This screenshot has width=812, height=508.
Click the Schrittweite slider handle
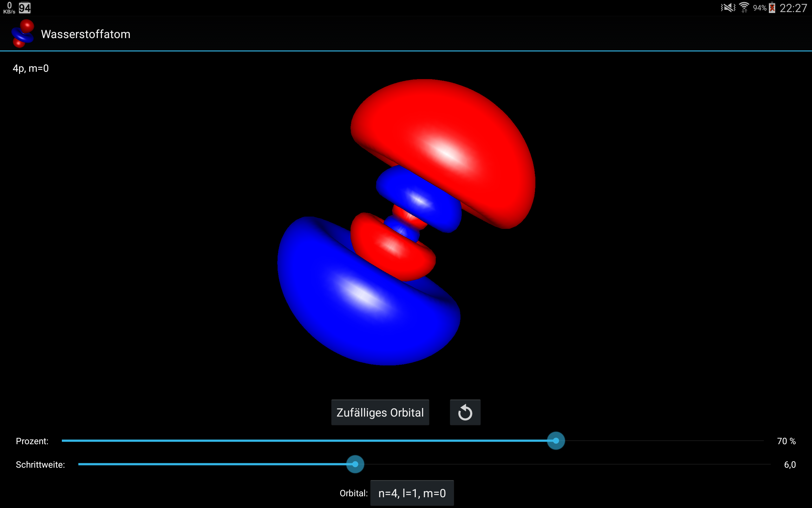click(355, 464)
